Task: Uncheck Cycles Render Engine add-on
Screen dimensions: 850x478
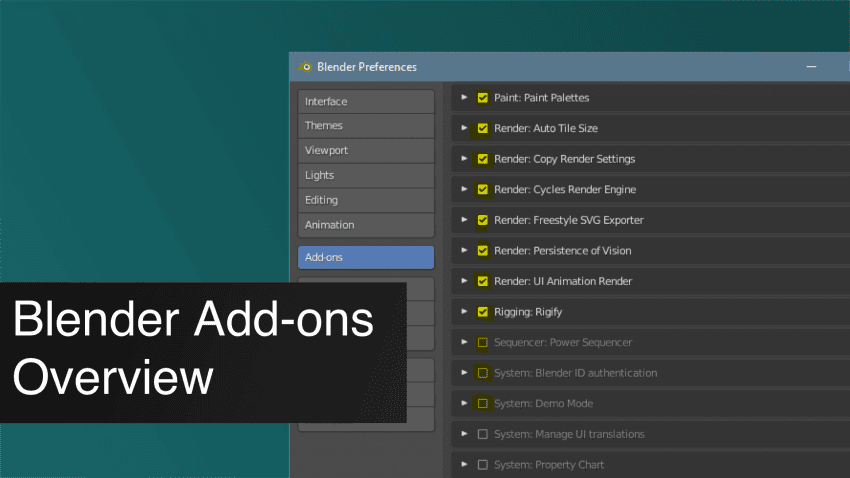Action: click(x=482, y=190)
